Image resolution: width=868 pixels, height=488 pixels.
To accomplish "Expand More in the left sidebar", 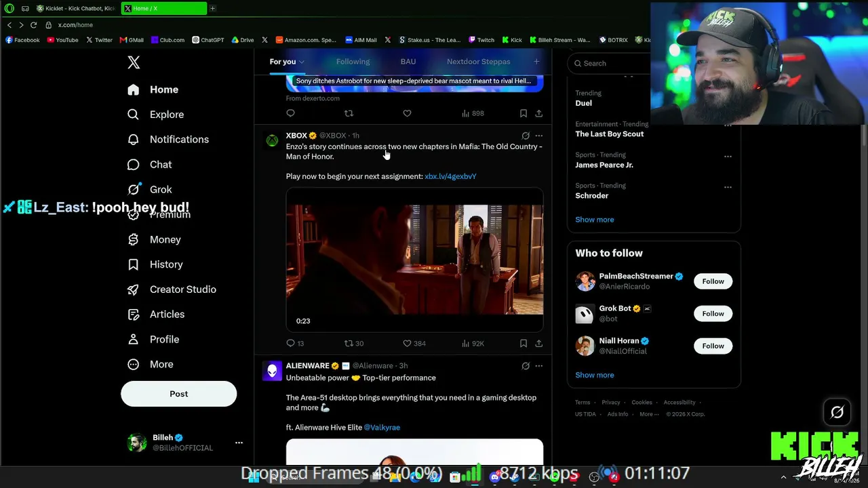I will pyautogui.click(x=151, y=365).
